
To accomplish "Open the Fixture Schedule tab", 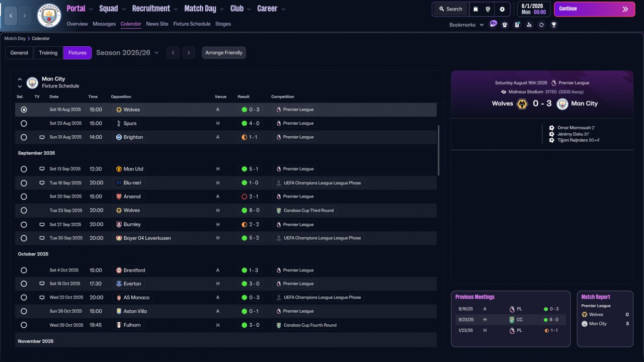I will (x=192, y=24).
